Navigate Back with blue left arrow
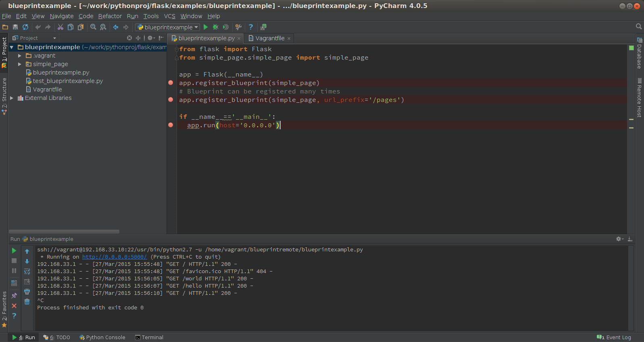The image size is (644, 342). (116, 27)
